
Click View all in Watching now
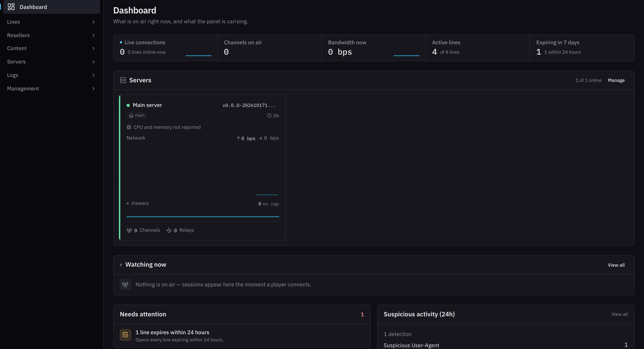[616, 265]
